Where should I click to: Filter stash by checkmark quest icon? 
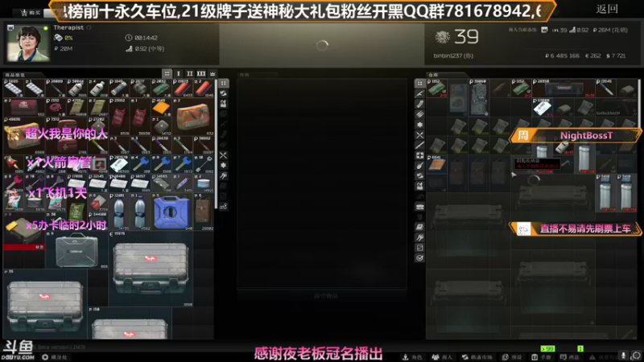pyautogui.click(x=419, y=257)
